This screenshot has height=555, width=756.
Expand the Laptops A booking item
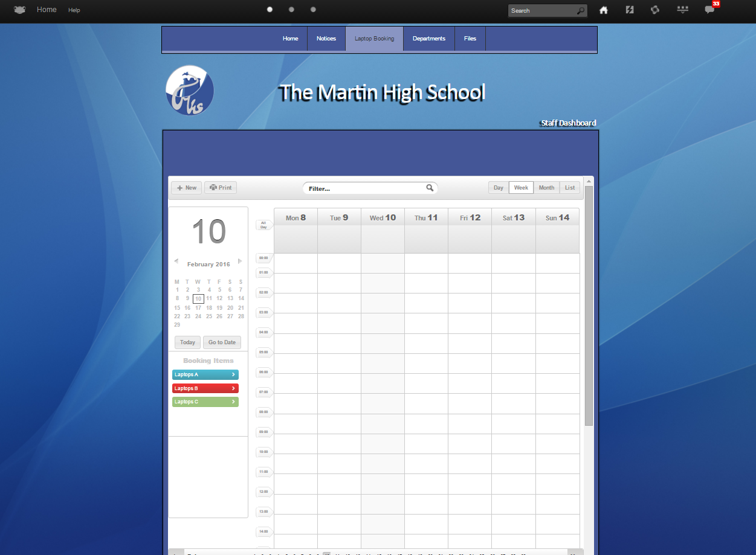pos(205,375)
